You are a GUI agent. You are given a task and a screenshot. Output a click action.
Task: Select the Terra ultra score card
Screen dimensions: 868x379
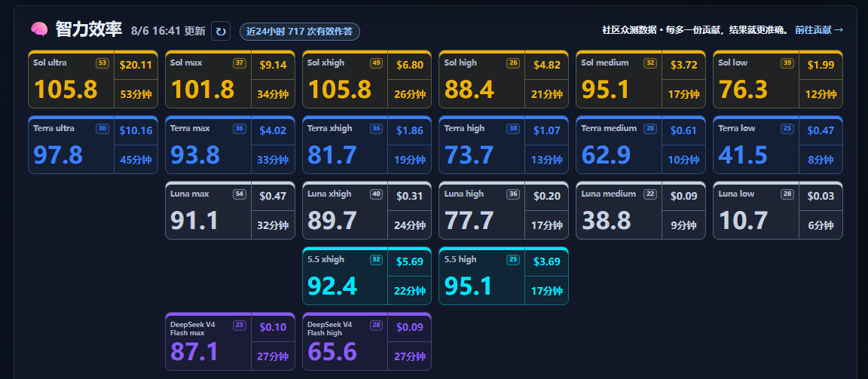pos(93,145)
